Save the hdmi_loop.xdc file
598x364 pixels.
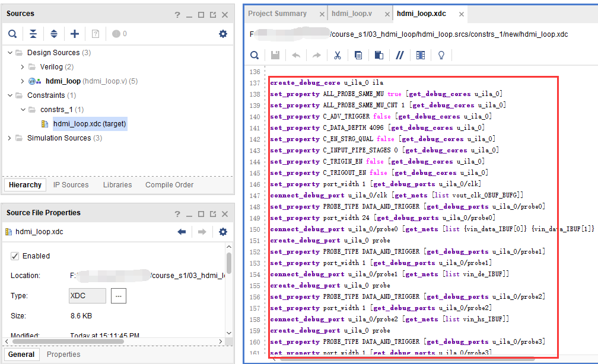pyautogui.click(x=275, y=55)
